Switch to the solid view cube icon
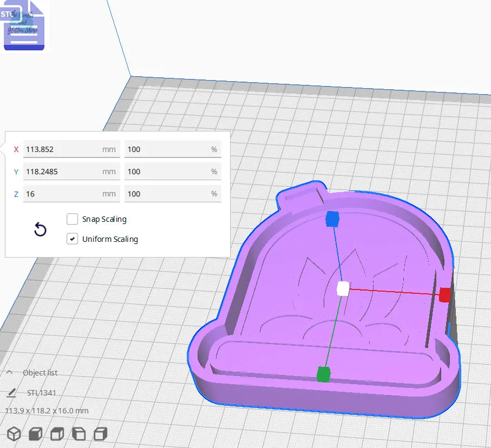The width and height of the screenshot is (491, 448). pyautogui.click(x=35, y=434)
